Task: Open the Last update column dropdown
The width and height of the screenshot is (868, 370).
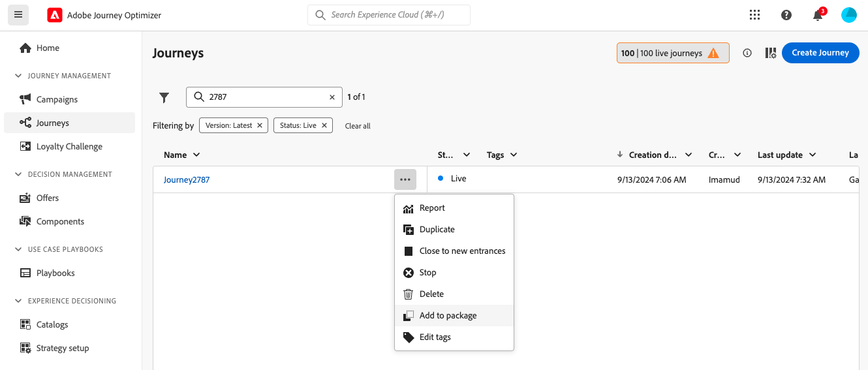Action: click(813, 155)
